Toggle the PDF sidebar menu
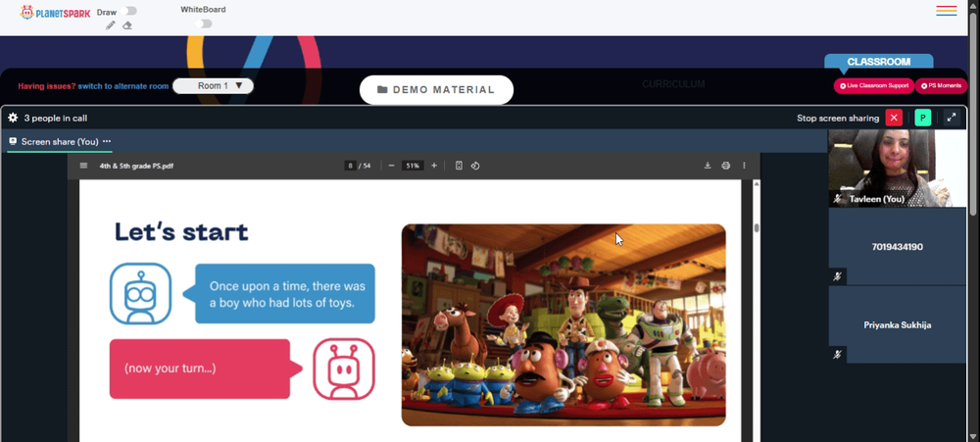Image resolution: width=980 pixels, height=442 pixels. (x=83, y=166)
